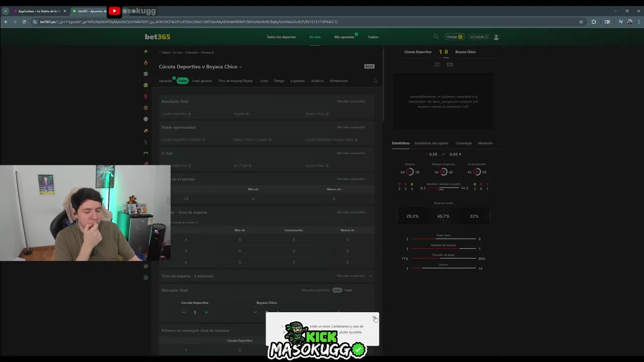Open the browser extensions puzzle icon

[x=594, y=22]
